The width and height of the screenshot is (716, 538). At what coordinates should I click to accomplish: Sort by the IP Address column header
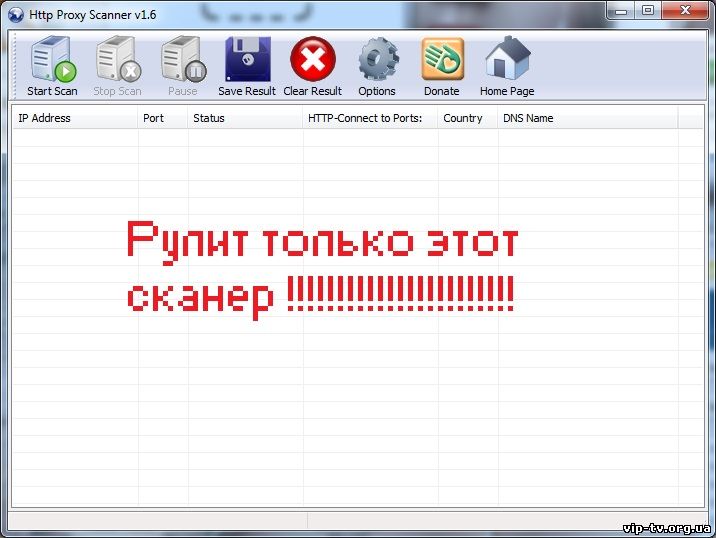75,118
